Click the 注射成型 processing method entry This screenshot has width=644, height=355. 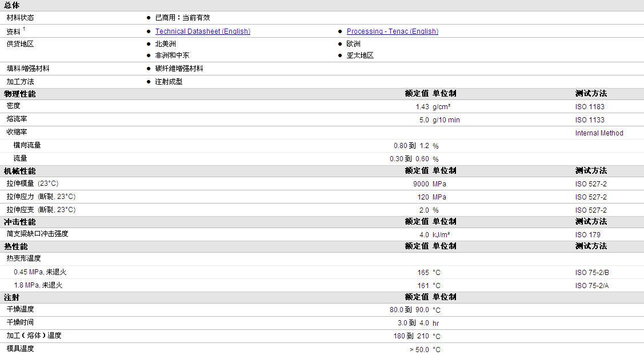[169, 82]
